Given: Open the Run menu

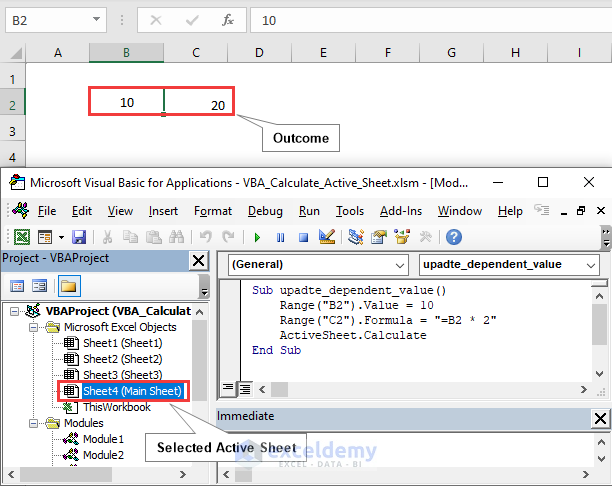Looking at the screenshot, I should 309,211.
